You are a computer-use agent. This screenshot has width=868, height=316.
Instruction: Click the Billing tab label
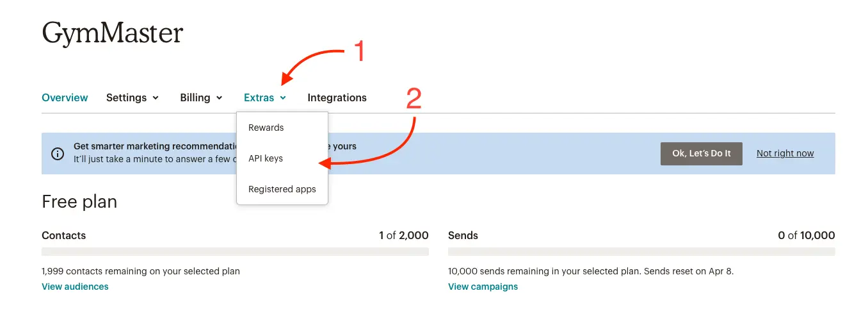[x=195, y=98]
